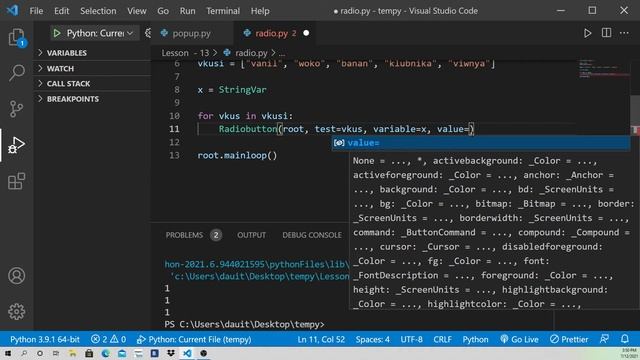Open Mail app from taskbar
Image resolution: width=640 pixels, height=360 pixels.
tap(122, 353)
